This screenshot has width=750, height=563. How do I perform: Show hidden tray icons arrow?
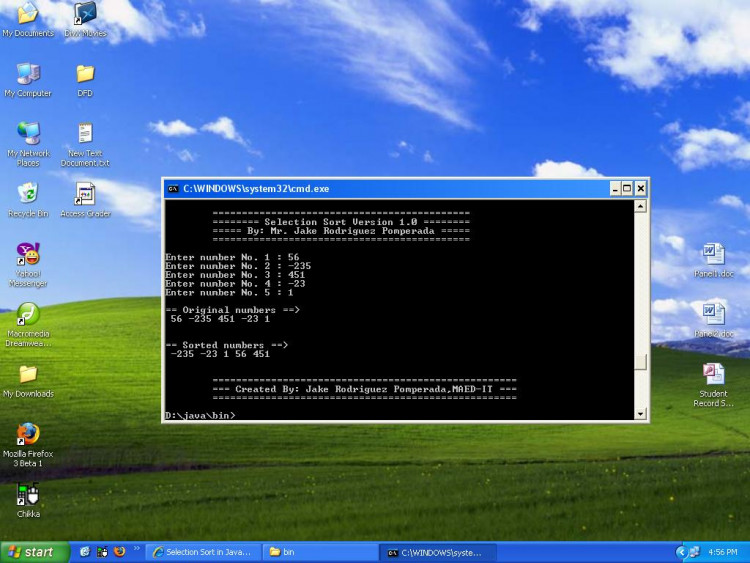click(681, 552)
